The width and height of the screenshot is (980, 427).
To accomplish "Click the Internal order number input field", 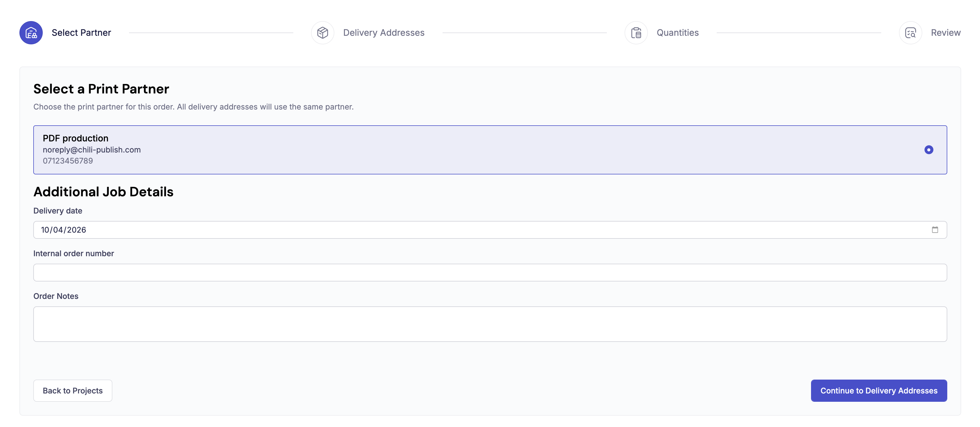I will pos(490,272).
